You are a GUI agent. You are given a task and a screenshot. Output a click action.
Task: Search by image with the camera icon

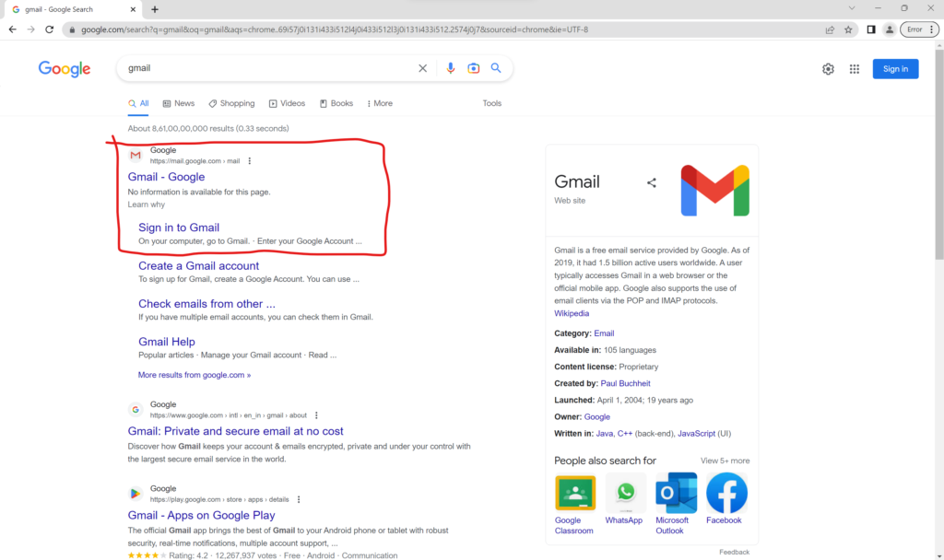(474, 68)
